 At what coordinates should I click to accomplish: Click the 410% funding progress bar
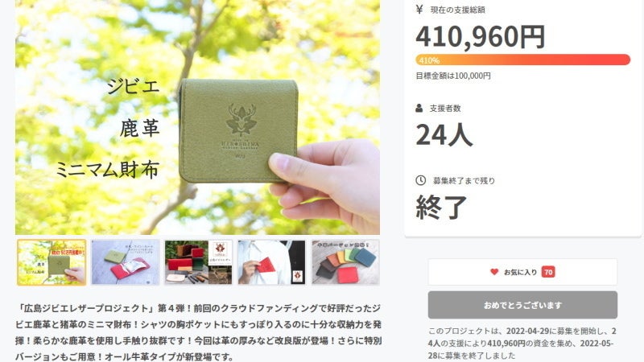[522, 60]
